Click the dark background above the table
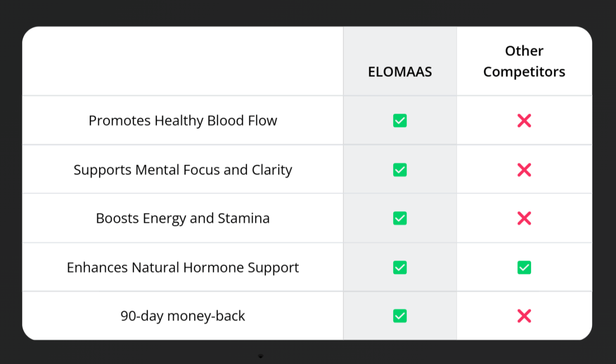Image resolution: width=616 pixels, height=364 pixels. [x=308, y=13]
